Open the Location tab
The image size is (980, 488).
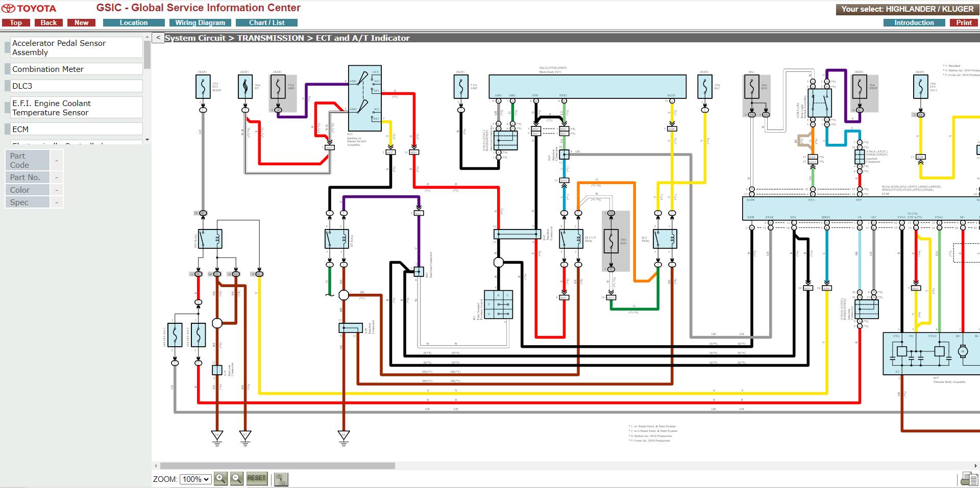[x=134, y=22]
